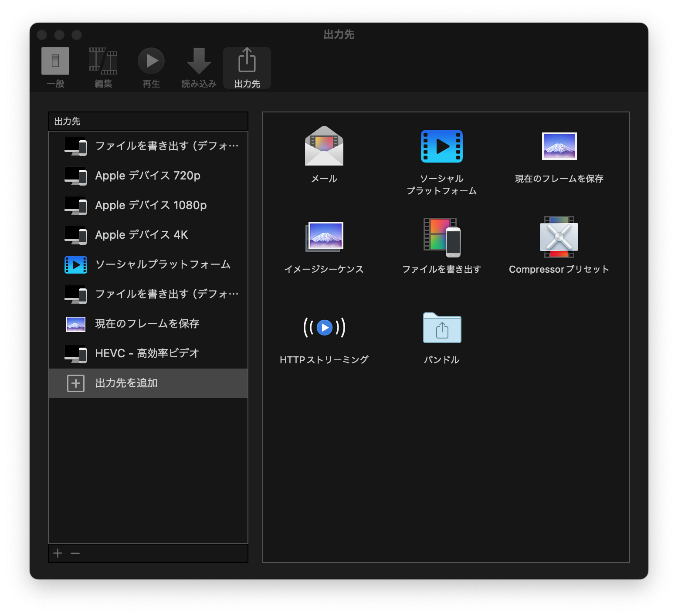This screenshot has height=616, width=678.
Task: Select HEVC - 高効率ビデオ in the list
Action: coord(148,353)
